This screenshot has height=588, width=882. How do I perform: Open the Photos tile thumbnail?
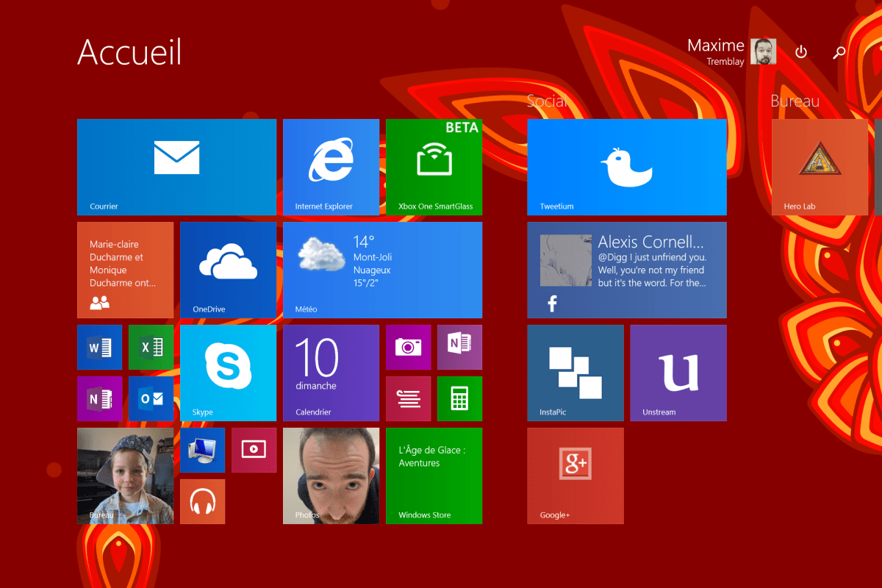point(331,476)
